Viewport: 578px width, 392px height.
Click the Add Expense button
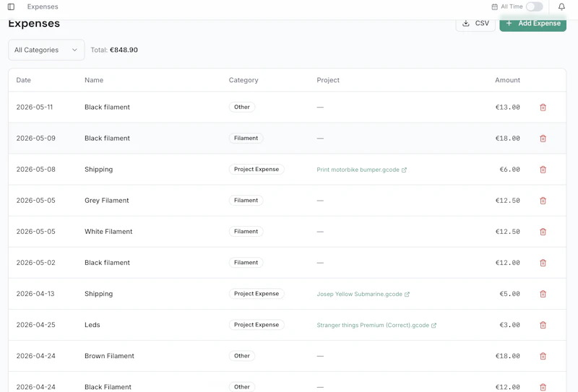532,23
